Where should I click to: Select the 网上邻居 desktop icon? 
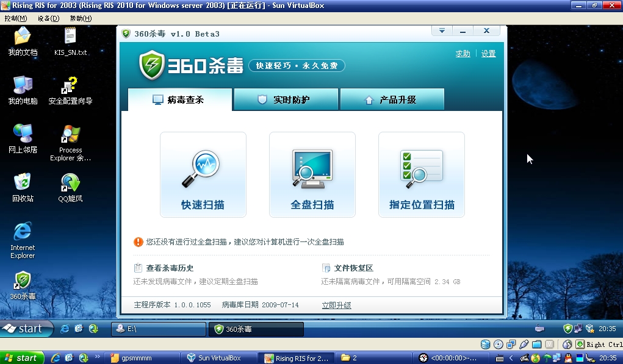point(23,139)
